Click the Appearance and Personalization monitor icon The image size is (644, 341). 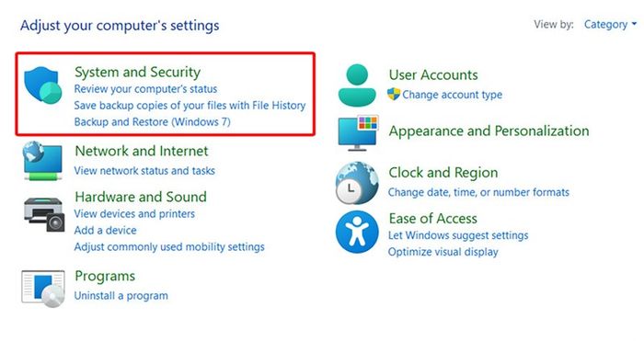pos(358,132)
